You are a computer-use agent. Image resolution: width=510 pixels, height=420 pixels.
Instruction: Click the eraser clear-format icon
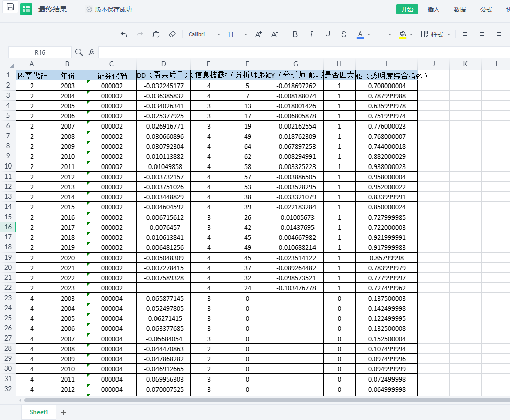point(172,34)
